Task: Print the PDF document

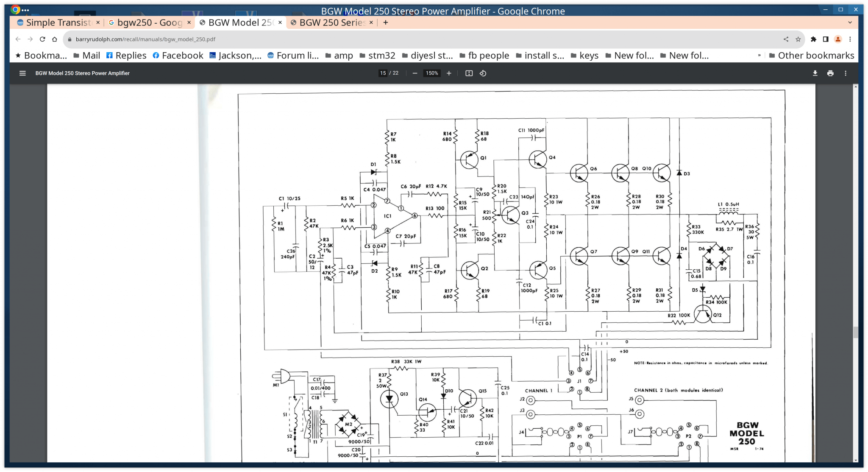Action: point(830,73)
